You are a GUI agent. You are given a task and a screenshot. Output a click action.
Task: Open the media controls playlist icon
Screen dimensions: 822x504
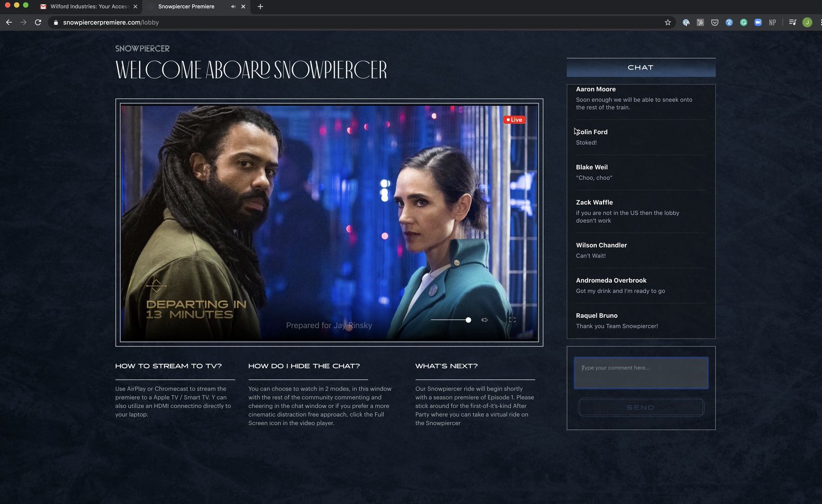point(792,22)
